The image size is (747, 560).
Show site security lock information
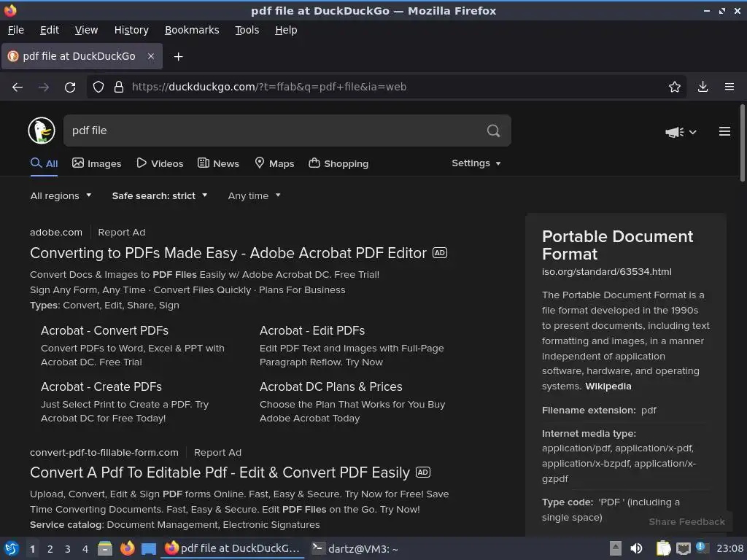point(119,87)
